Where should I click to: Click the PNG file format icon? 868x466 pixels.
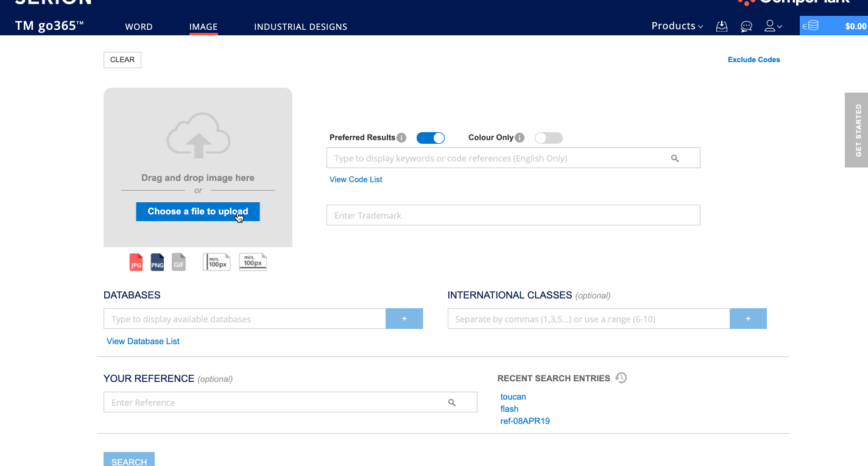[157, 262]
